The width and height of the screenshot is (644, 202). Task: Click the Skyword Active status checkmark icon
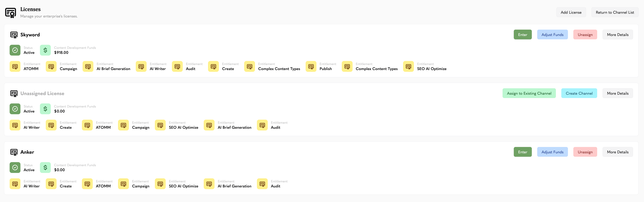(15, 50)
